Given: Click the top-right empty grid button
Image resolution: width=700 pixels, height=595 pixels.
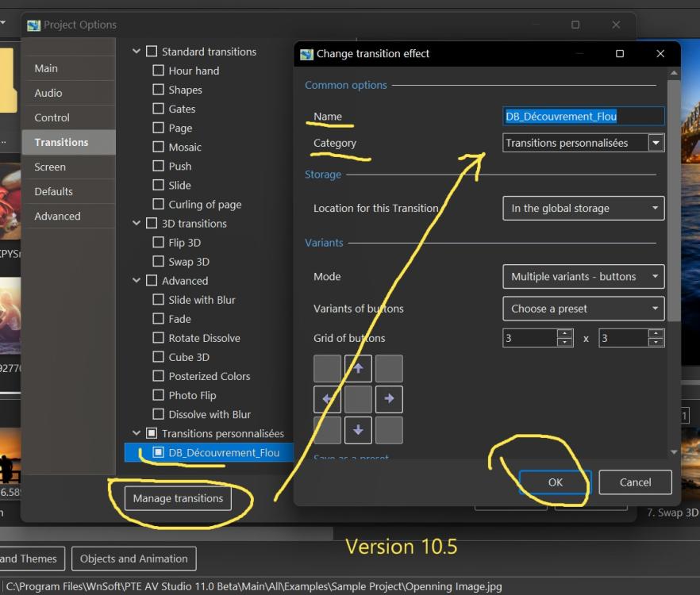Looking at the screenshot, I should pyautogui.click(x=388, y=369).
